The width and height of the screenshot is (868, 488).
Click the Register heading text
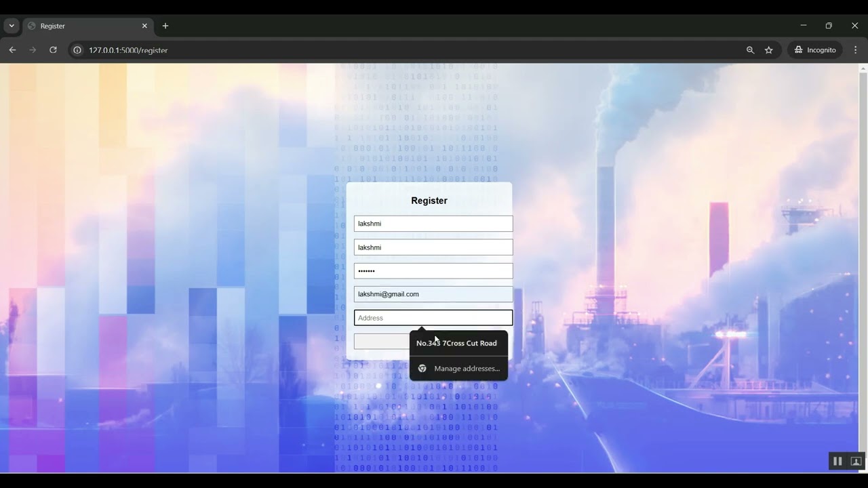(x=429, y=201)
